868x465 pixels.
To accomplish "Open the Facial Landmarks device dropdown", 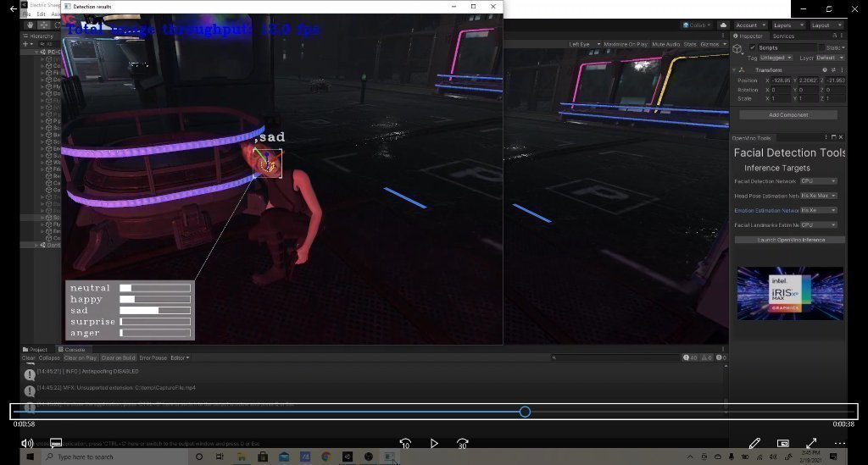I will pos(819,225).
